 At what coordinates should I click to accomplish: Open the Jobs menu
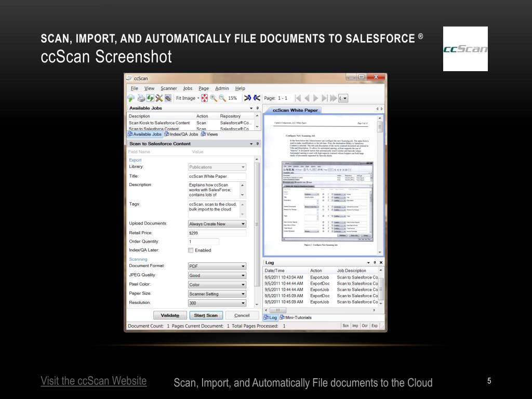pyautogui.click(x=188, y=88)
